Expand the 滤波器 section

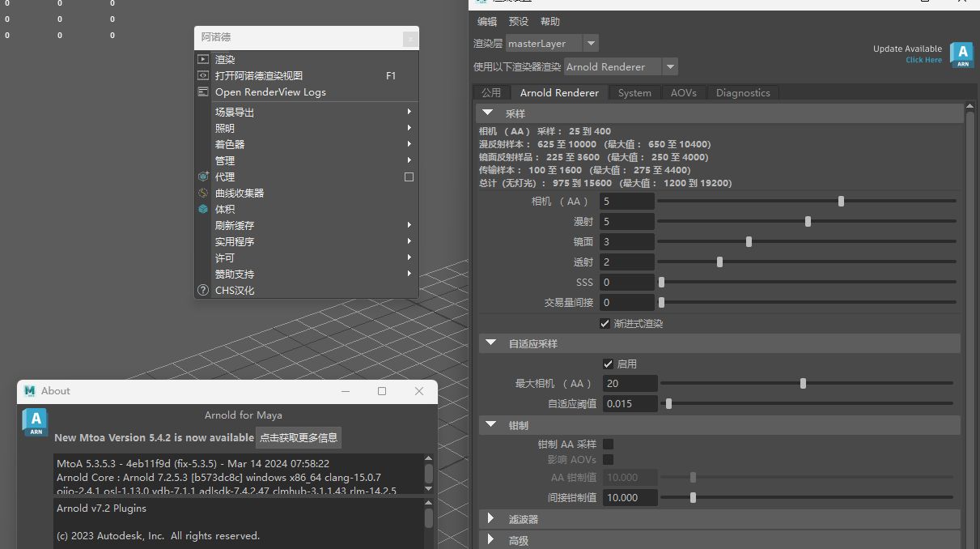tap(490, 518)
